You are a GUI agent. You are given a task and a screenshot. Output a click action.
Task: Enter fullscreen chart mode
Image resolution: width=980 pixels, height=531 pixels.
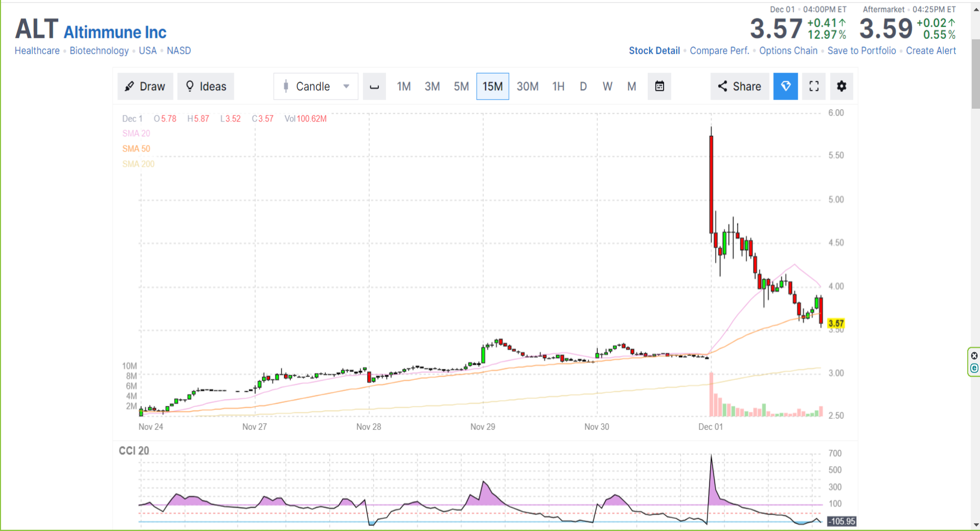pos(814,86)
